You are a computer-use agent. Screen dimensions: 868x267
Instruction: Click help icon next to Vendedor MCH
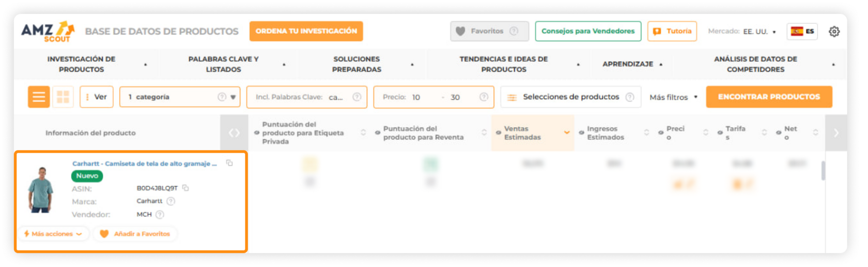[160, 214]
